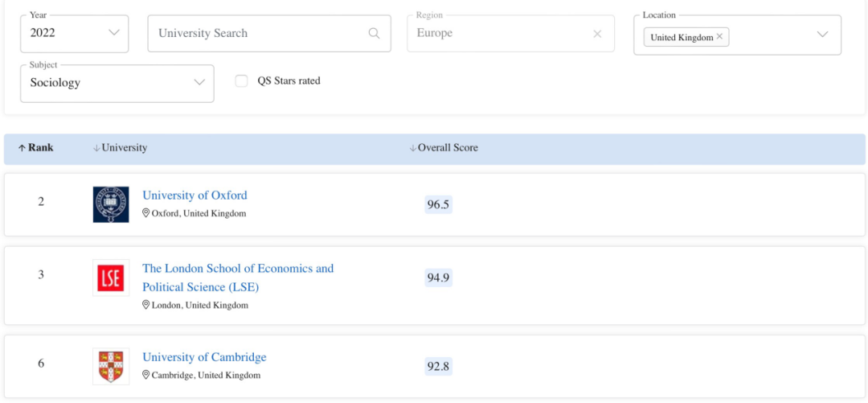Open the Year 2022 dropdown
Screen dimensions: 868x403
click(x=74, y=33)
